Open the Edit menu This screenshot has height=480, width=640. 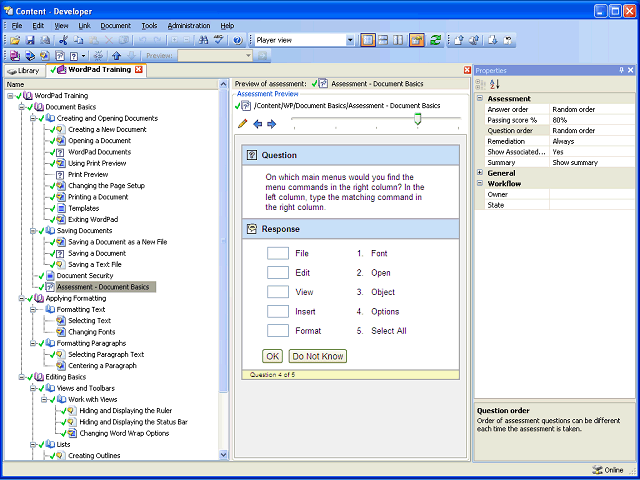tap(38, 25)
